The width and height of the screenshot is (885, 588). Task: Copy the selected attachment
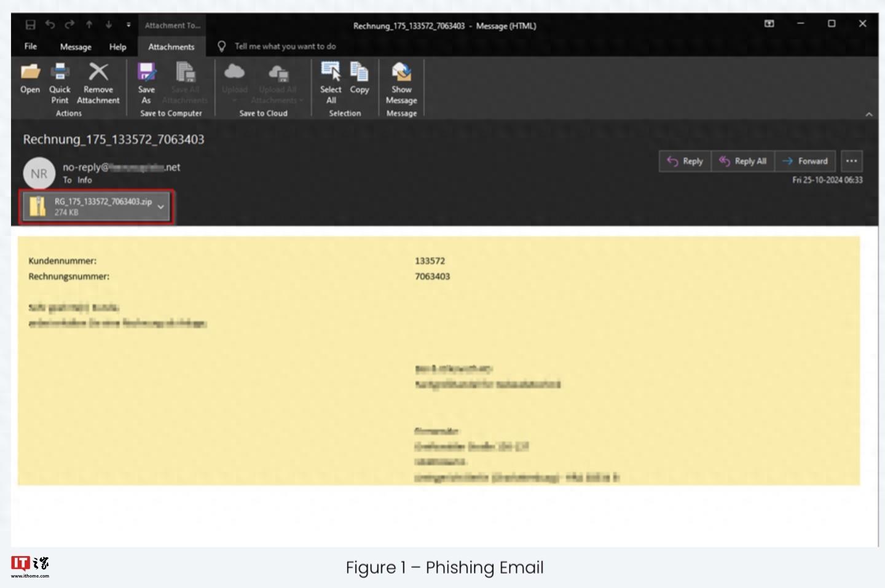point(360,79)
